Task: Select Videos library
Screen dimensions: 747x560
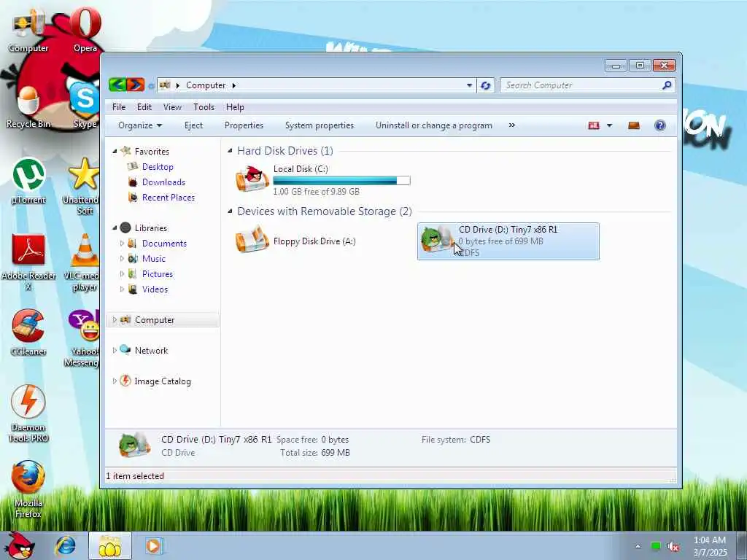Action: coord(155,289)
